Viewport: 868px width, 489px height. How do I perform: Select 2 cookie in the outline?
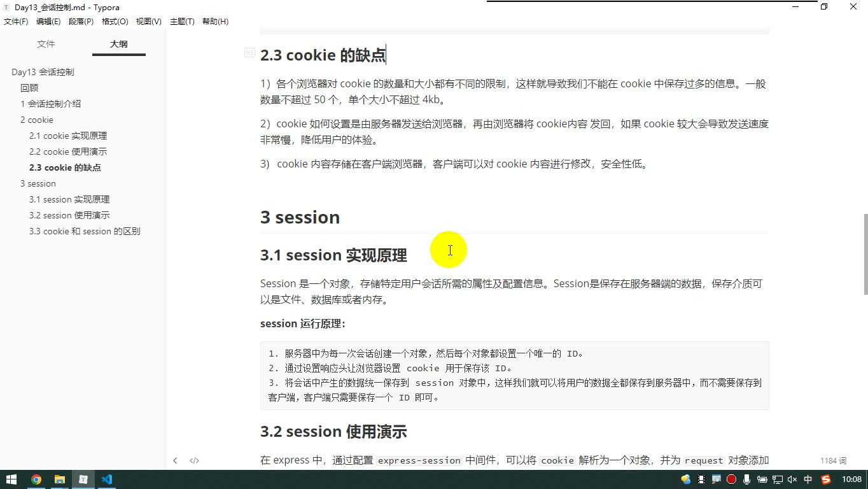tap(37, 120)
